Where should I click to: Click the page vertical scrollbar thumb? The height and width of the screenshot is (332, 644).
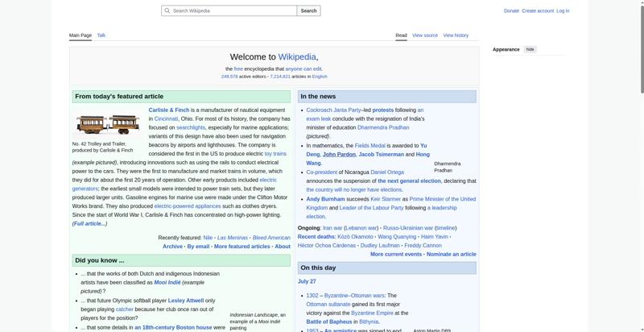tap(642, 48)
